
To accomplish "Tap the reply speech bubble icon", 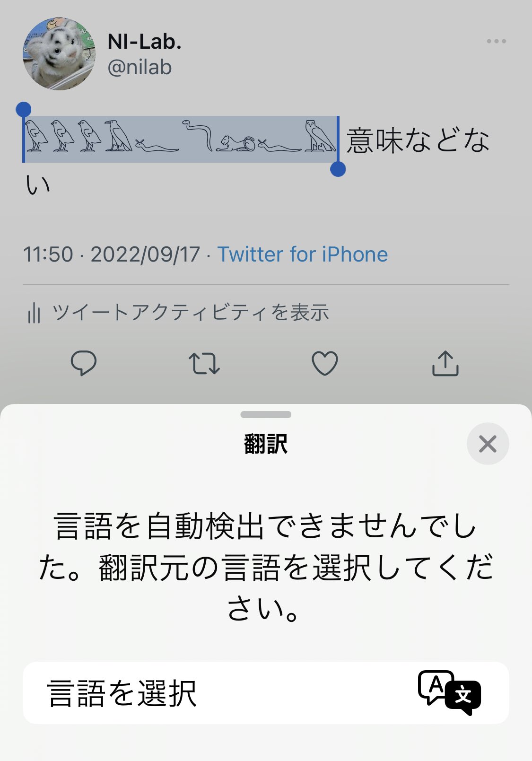I will pyautogui.click(x=84, y=363).
